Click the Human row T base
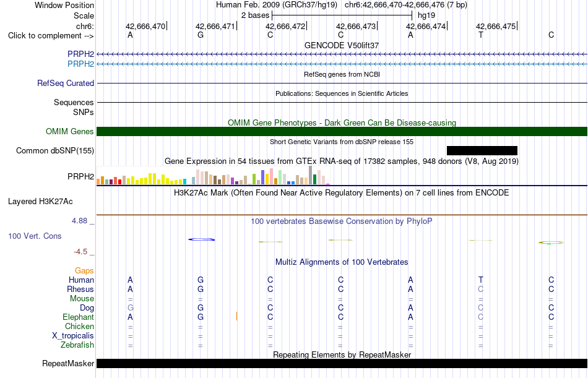The width and height of the screenshot is (588, 378). [x=481, y=280]
